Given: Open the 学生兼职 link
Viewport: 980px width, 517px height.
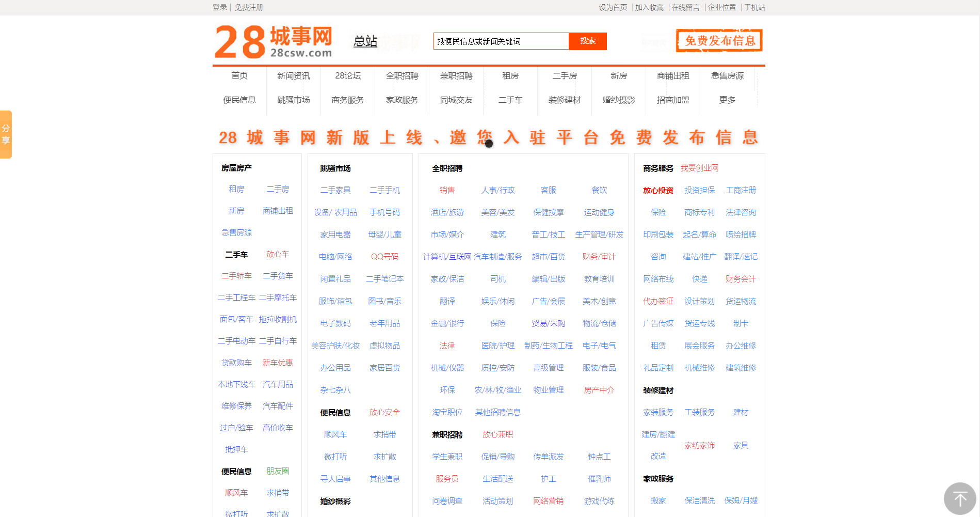Looking at the screenshot, I should (x=447, y=457).
